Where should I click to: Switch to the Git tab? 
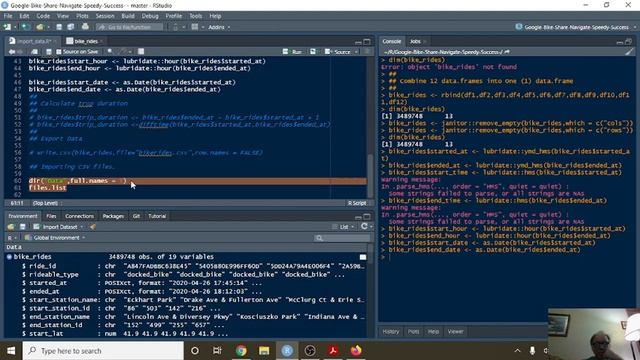click(136, 216)
